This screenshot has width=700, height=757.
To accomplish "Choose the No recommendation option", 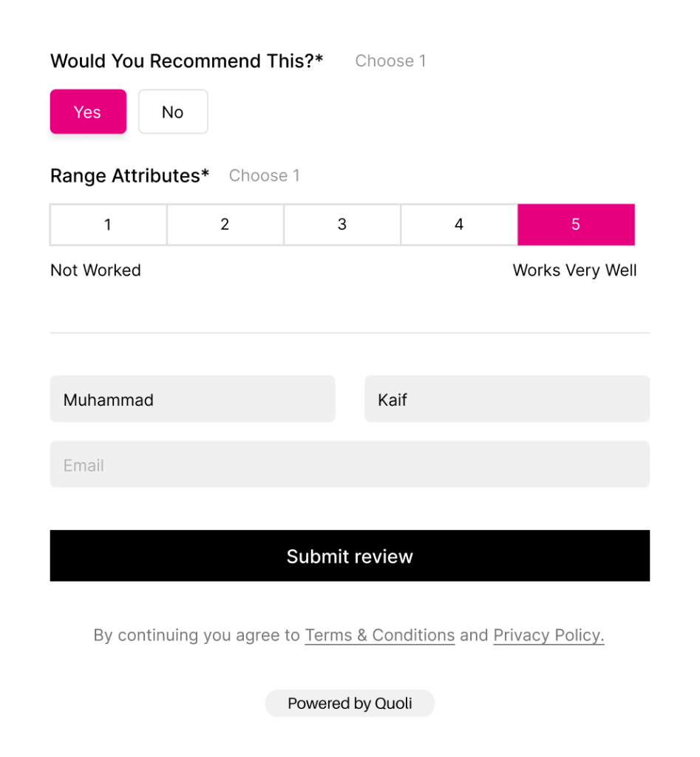I will click(173, 112).
